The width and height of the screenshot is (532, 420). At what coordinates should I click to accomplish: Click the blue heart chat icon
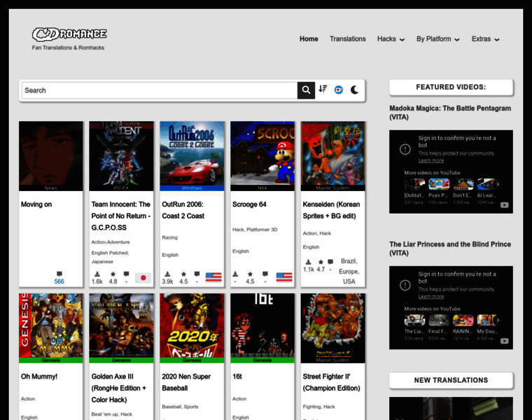point(338,90)
